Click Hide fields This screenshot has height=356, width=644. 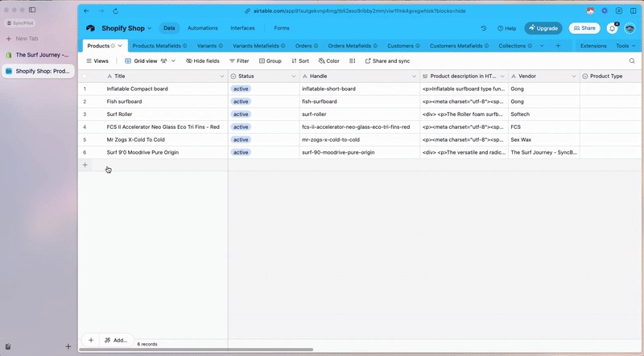coord(203,61)
